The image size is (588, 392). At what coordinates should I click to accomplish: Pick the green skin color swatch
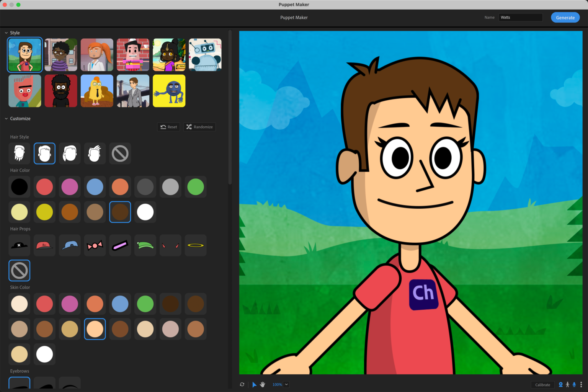[145, 304]
